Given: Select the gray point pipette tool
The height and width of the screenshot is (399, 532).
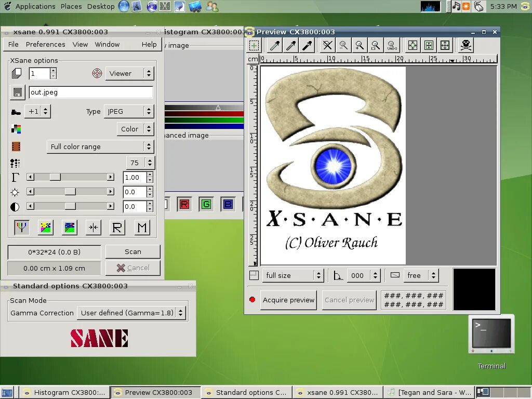Looking at the screenshot, I should [291, 45].
